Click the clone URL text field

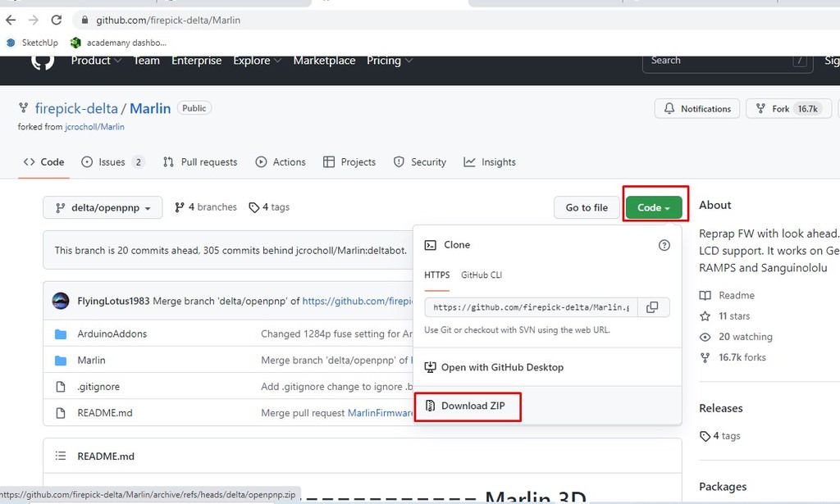[531, 307]
